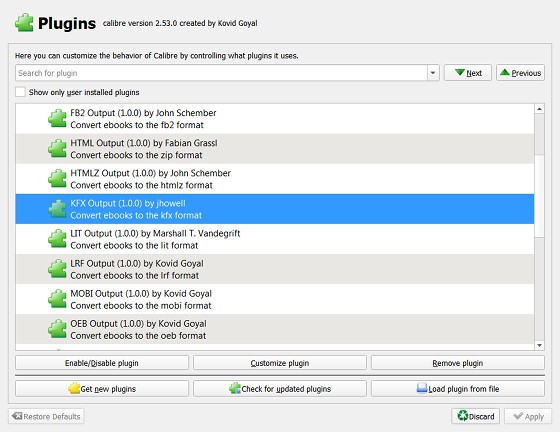Click the LIT Output plugin puzzle icon
Image resolution: width=560 pixels, height=432 pixels.
(x=57, y=239)
